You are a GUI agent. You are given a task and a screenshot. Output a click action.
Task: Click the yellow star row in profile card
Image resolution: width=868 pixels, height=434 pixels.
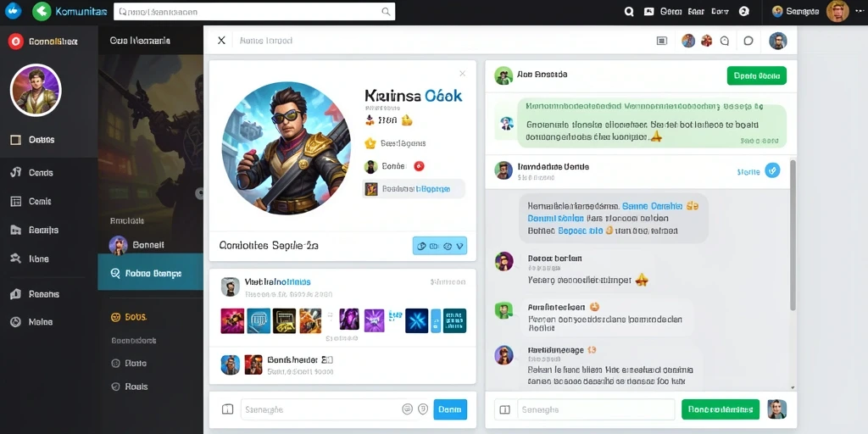tap(395, 143)
